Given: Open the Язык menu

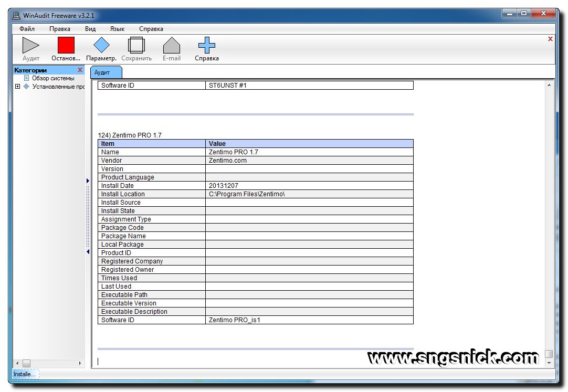Looking at the screenshot, I should click(x=117, y=29).
